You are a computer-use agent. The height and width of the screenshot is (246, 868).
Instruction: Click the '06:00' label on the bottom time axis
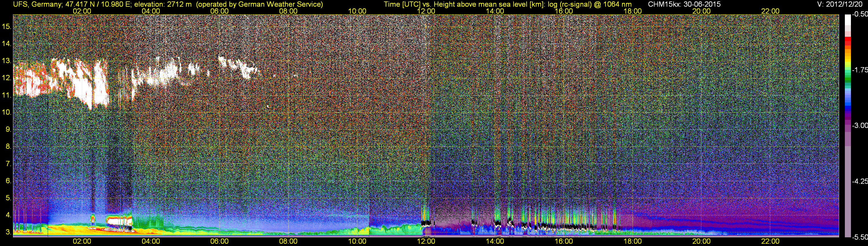pyautogui.click(x=219, y=241)
